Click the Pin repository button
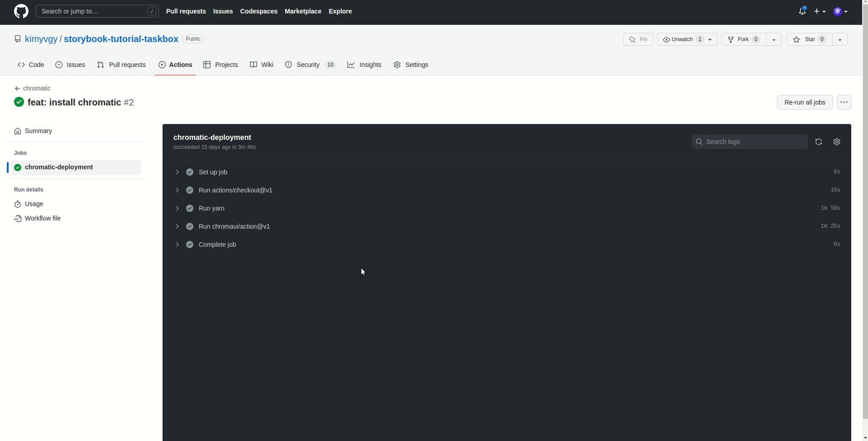868x441 pixels. click(638, 39)
